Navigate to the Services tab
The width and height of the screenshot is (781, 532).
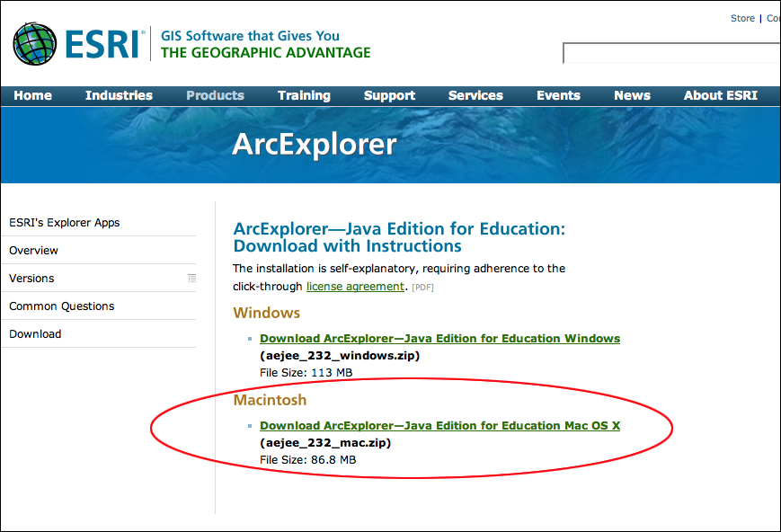[475, 95]
